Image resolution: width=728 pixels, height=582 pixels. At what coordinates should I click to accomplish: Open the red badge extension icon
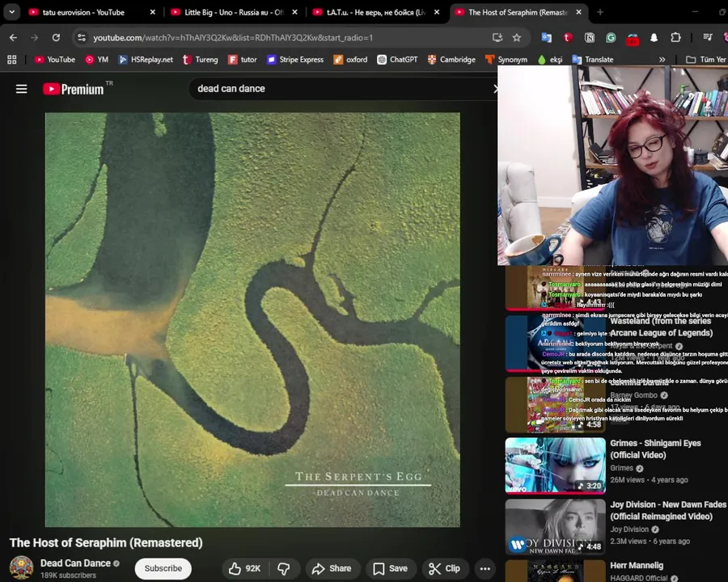(633, 40)
